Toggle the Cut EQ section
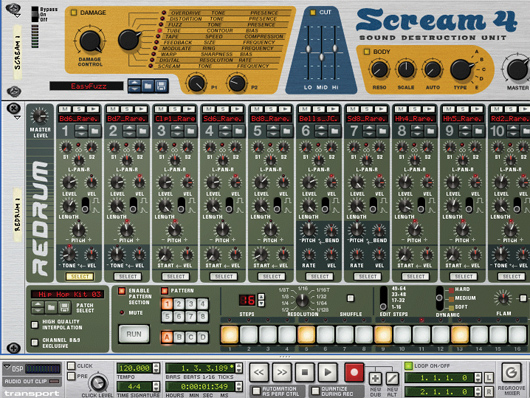Screen dimensions: 530x398 (x=313, y=12)
